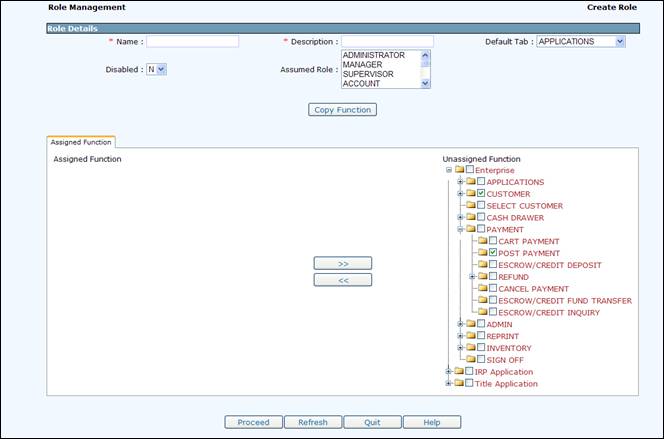The height and width of the screenshot is (439, 664).
Task: Click the Copy Function button
Action: pos(342,110)
